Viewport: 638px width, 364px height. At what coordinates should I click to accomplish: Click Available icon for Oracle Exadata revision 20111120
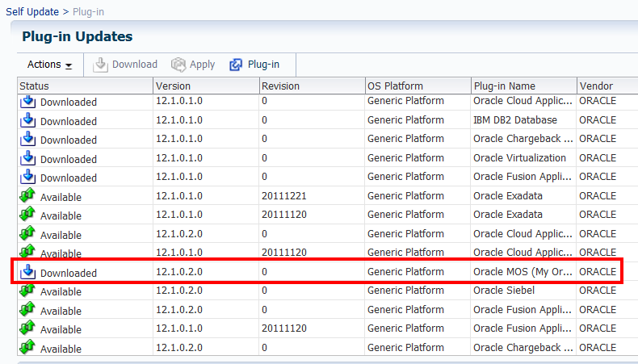tap(27, 215)
